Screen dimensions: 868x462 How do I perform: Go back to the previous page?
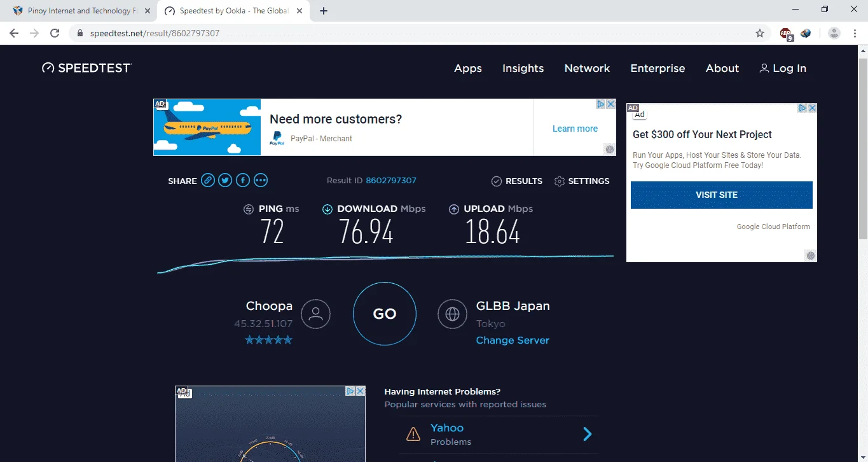coord(14,33)
